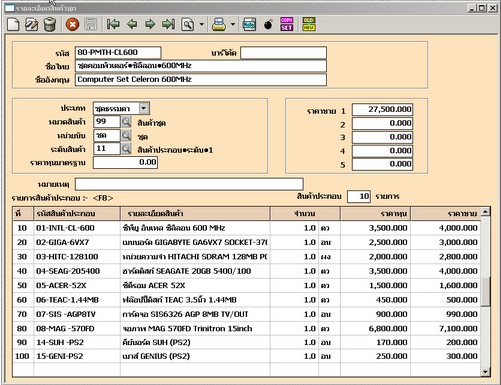Click the empty barcode field
The height and width of the screenshot is (385, 501).
[283, 53]
